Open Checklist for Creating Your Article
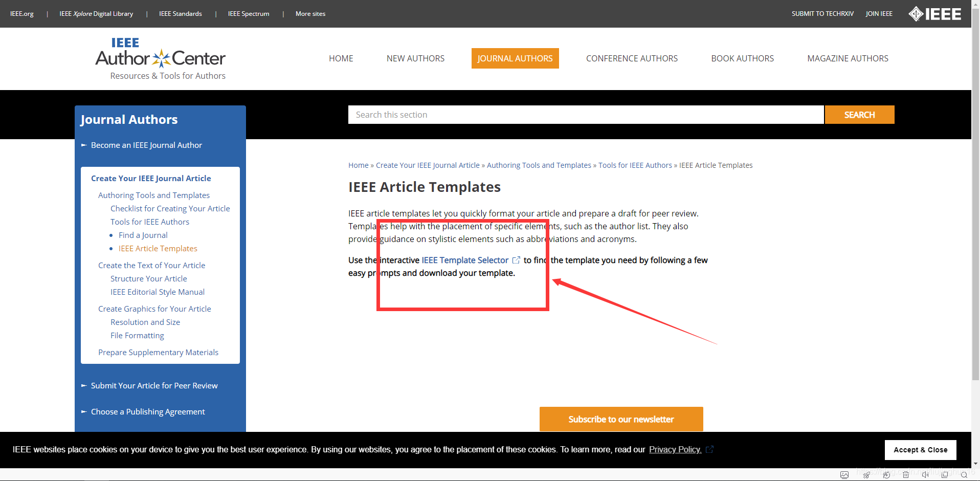The height and width of the screenshot is (481, 980). (170, 209)
